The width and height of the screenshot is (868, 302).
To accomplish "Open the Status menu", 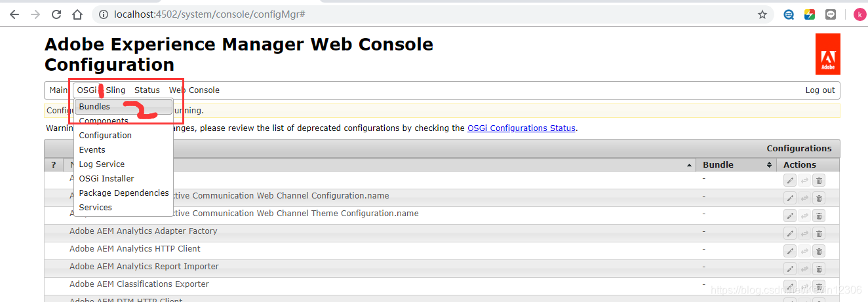I will coord(147,90).
